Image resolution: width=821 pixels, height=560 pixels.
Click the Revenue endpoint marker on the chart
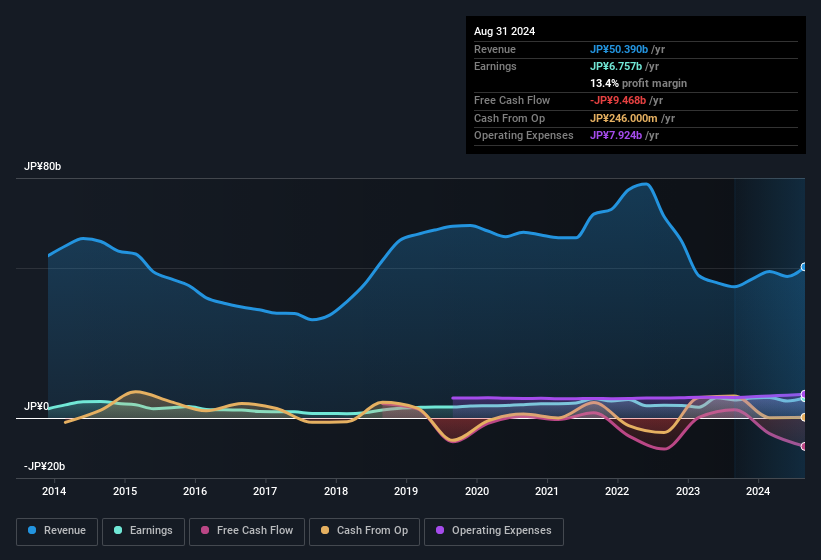(804, 267)
